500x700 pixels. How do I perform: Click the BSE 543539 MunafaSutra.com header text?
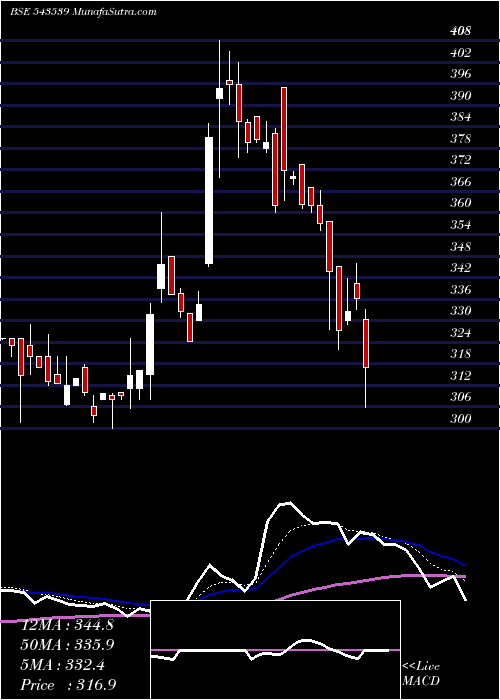[x=83, y=12]
